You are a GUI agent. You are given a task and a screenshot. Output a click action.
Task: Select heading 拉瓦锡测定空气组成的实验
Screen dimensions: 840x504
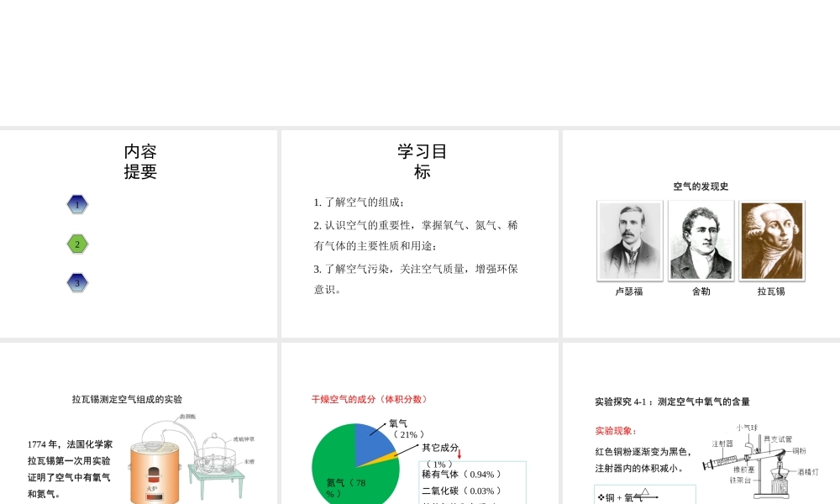point(127,399)
